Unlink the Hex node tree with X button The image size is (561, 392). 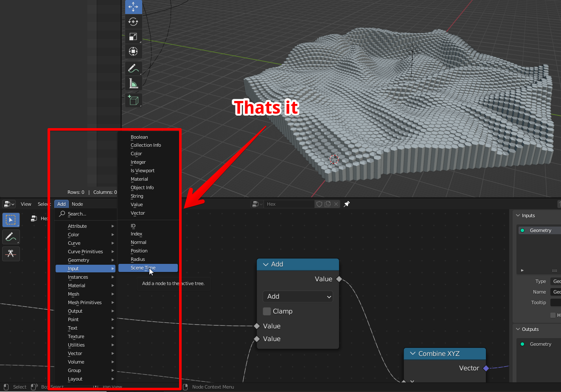click(336, 204)
